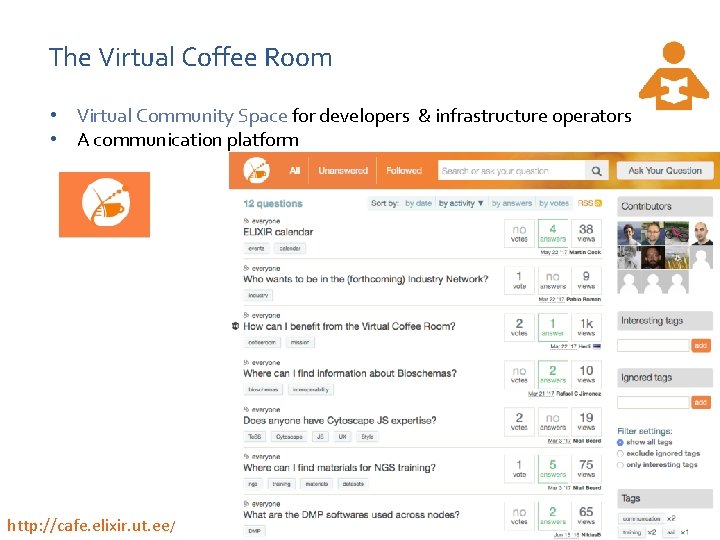
Task: Click add button under Interesting tags
Action: click(x=701, y=345)
